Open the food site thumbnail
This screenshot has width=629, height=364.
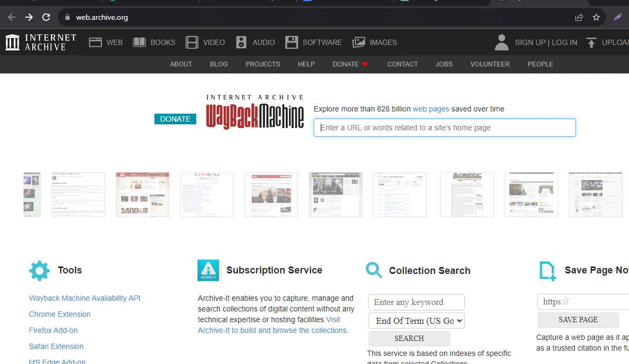point(143,195)
